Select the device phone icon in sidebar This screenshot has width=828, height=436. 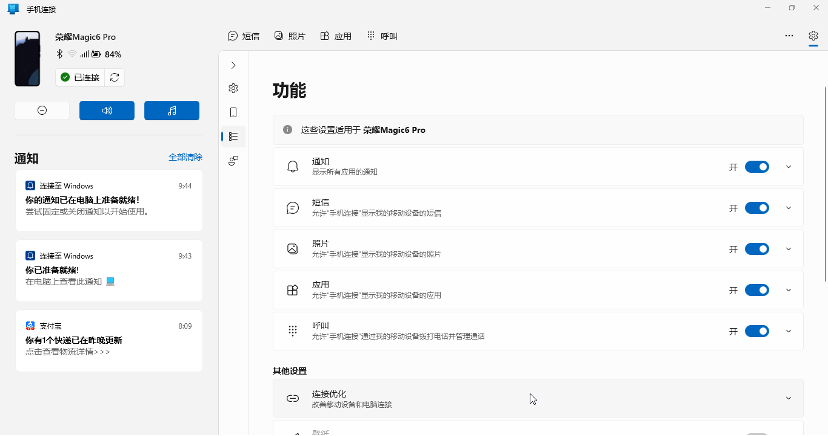(x=233, y=112)
